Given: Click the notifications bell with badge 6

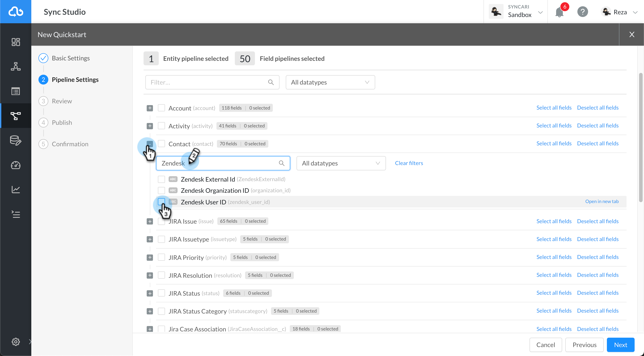Looking at the screenshot, I should [559, 11].
